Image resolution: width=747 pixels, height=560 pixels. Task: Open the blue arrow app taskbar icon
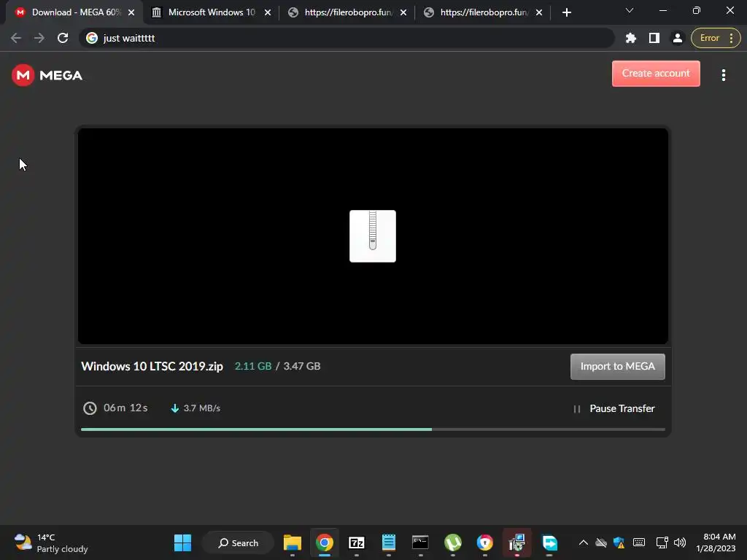tap(549, 542)
